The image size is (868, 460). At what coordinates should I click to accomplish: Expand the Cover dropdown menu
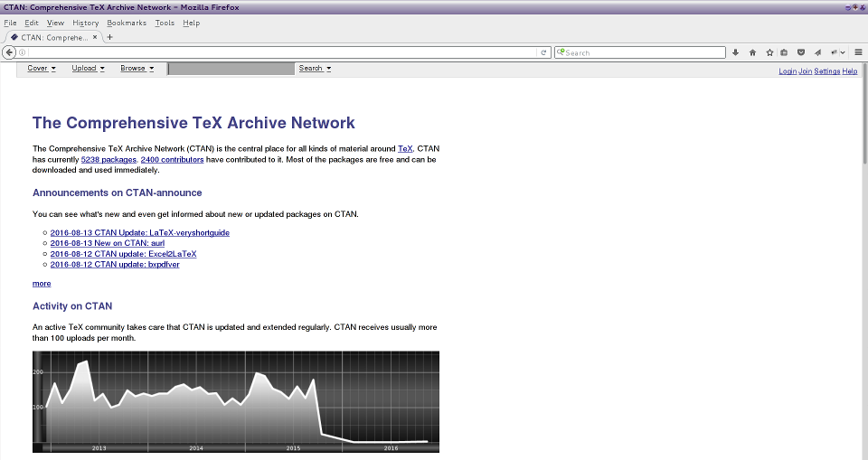click(x=42, y=68)
